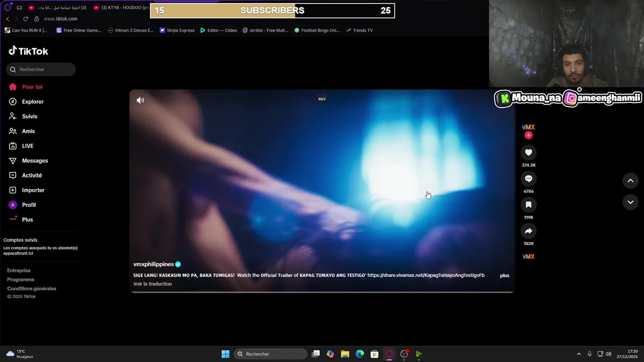Expand the Programme footer section
This screenshot has height=362, width=644.
click(21, 280)
